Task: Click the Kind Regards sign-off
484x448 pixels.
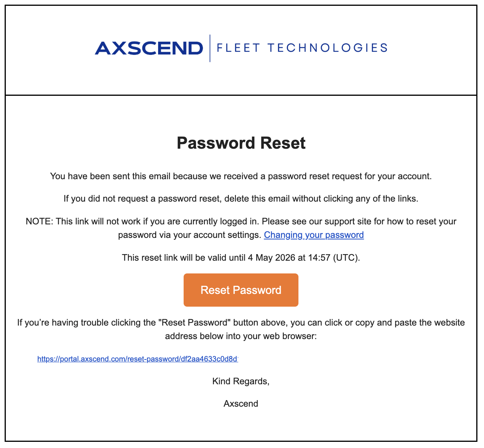Action: point(241,381)
